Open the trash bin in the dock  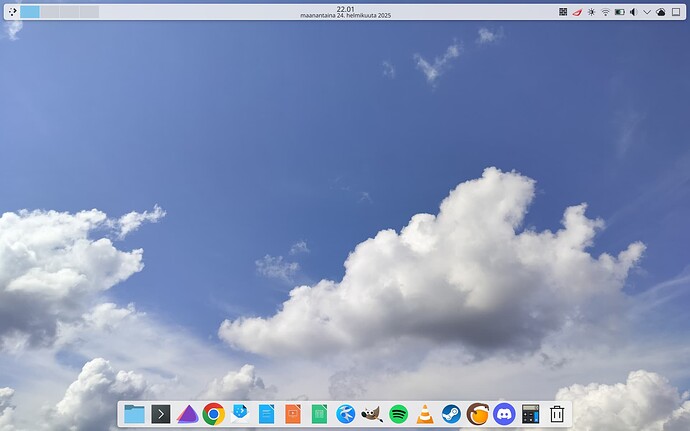coord(557,414)
